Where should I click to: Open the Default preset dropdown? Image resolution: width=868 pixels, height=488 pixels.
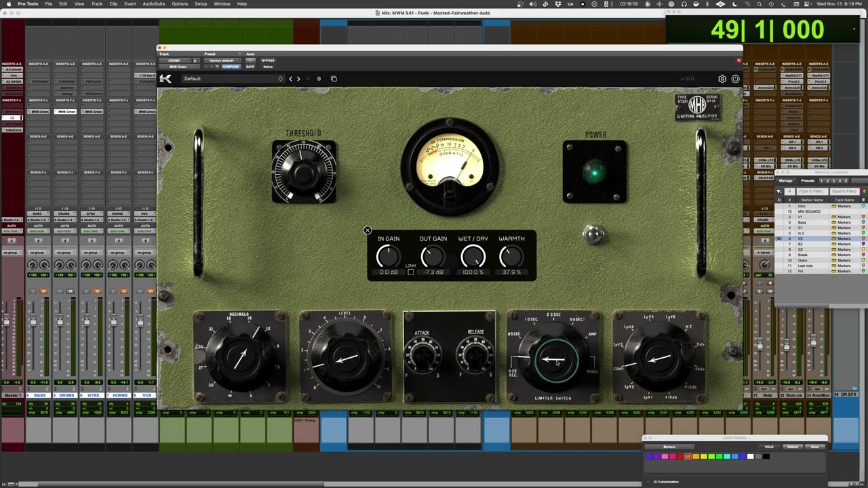233,79
